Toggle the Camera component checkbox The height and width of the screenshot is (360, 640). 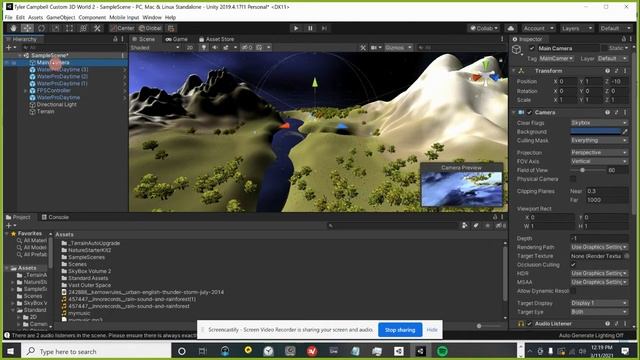pyautogui.click(x=530, y=112)
